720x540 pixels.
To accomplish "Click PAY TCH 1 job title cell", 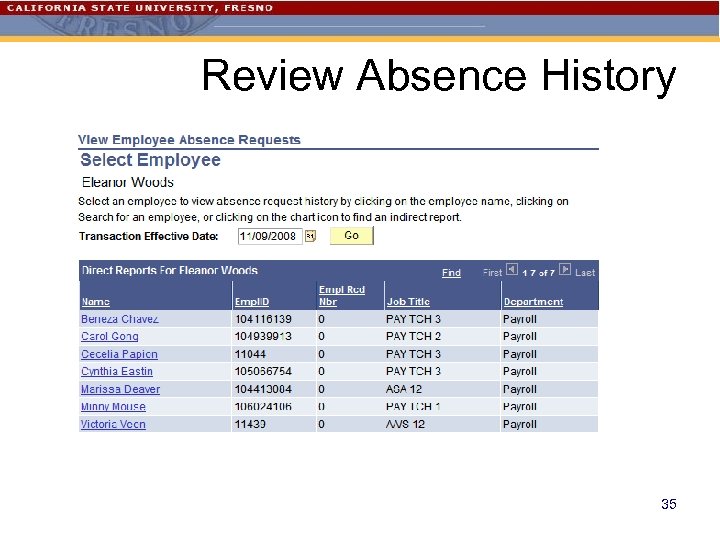I will coord(413,406).
